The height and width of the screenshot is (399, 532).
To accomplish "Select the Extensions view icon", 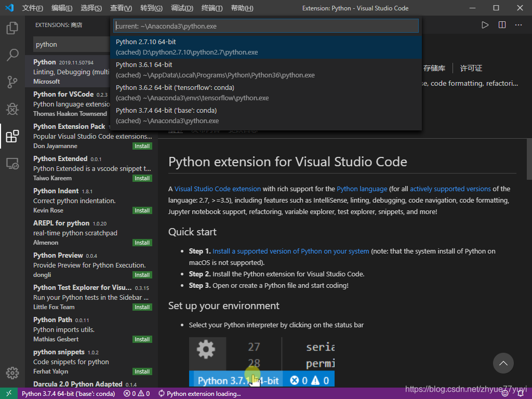I will [12, 136].
